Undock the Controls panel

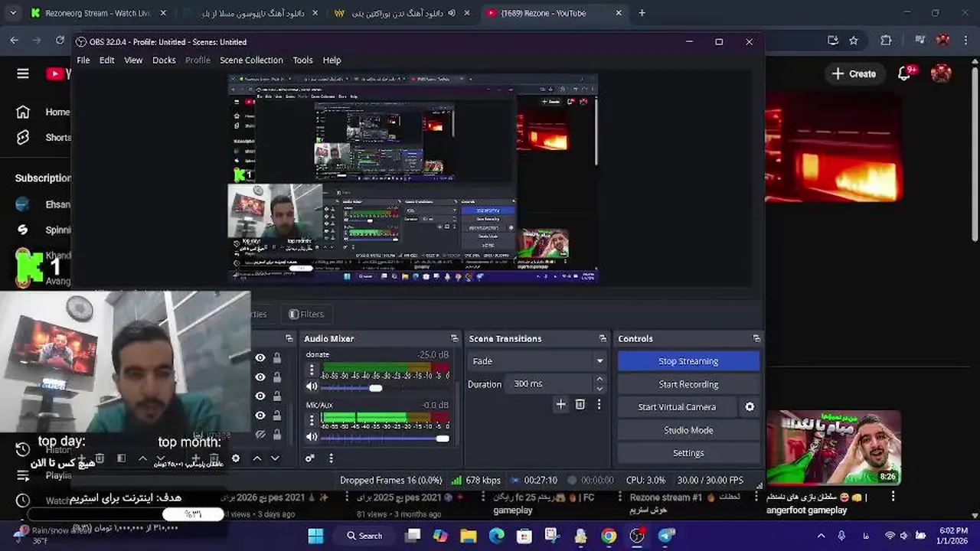click(x=756, y=338)
